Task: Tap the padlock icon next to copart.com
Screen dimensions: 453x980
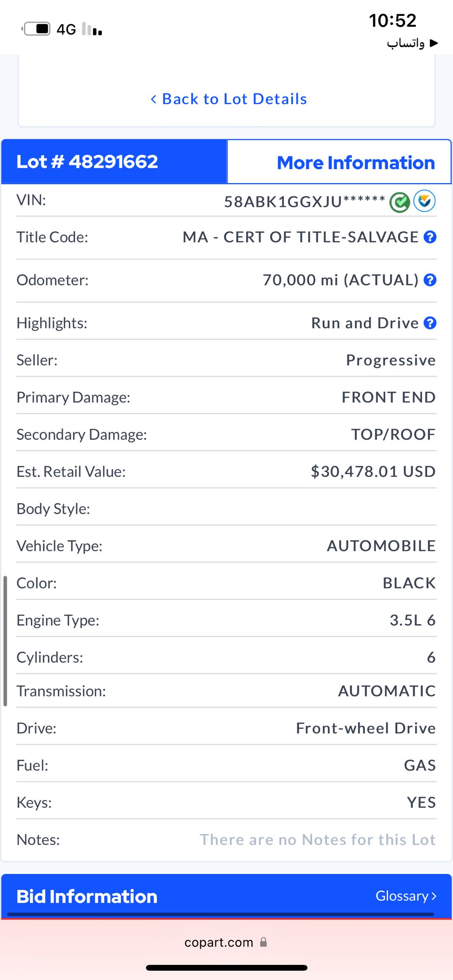Action: click(263, 942)
